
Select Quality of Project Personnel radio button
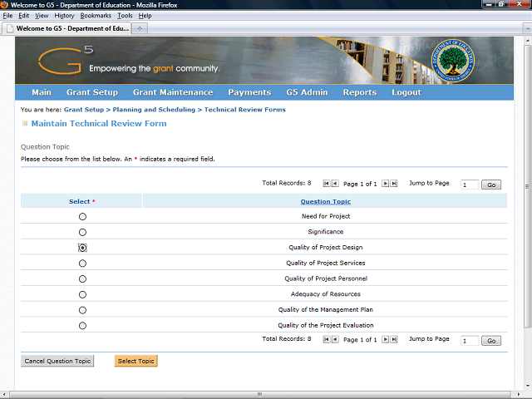[x=82, y=279]
